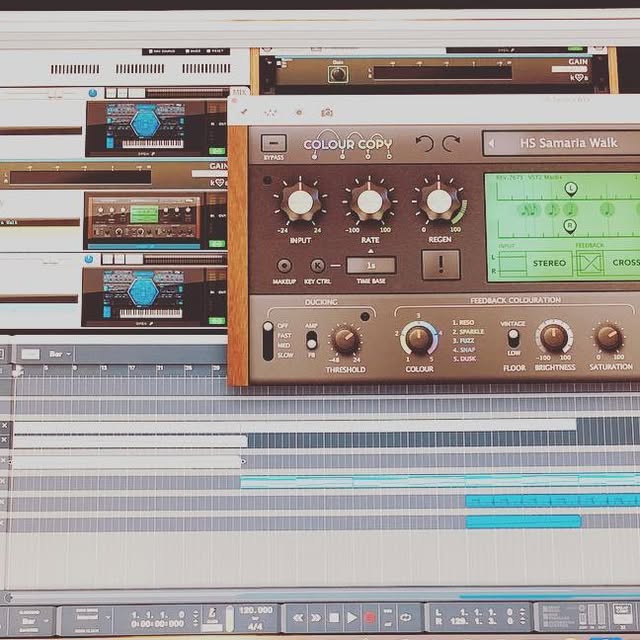
Task: Click the Gain knob in top-right rack unit
Action: click(338, 74)
